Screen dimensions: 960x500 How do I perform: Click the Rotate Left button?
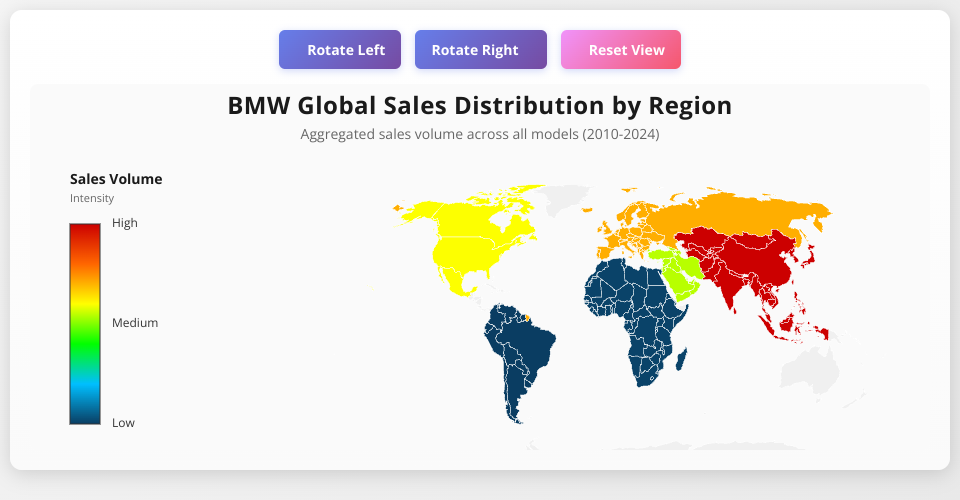(x=340, y=50)
